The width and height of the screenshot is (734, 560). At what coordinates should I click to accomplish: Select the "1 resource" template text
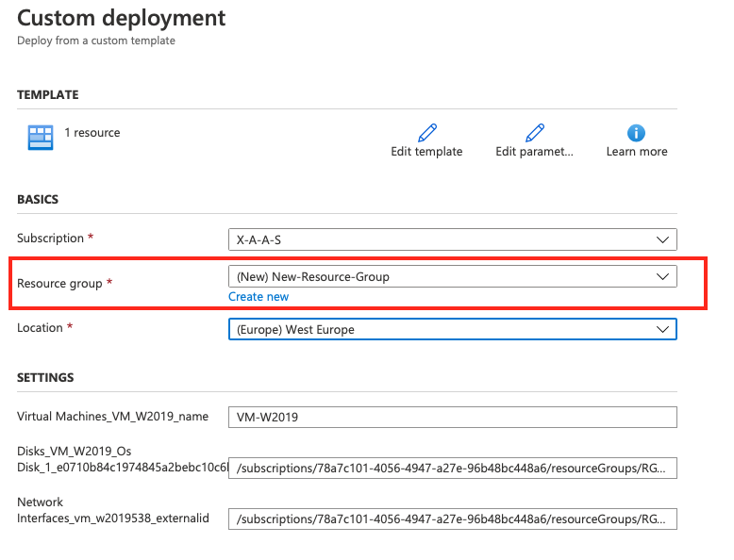92,133
